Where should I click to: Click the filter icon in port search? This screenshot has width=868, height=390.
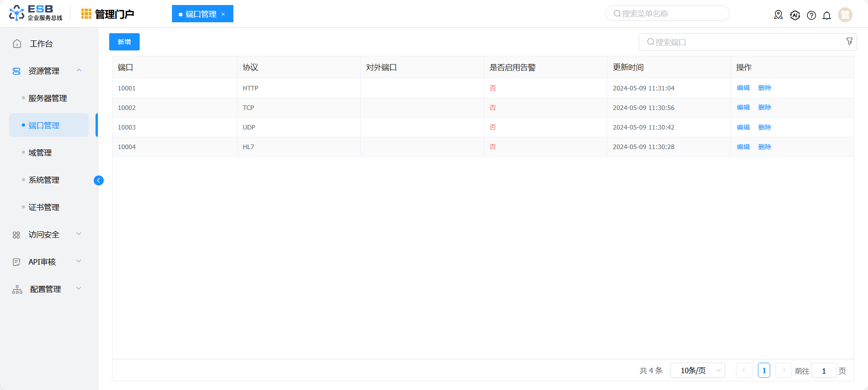tap(849, 41)
